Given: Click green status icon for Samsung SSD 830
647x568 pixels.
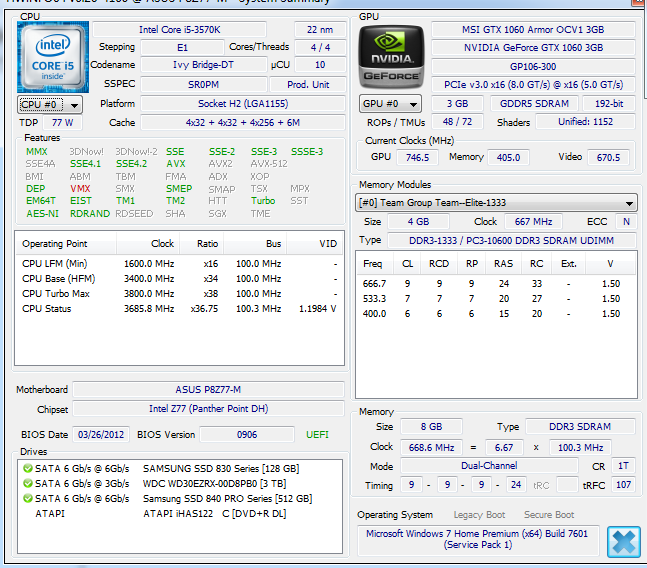Looking at the screenshot, I should pos(28,469).
